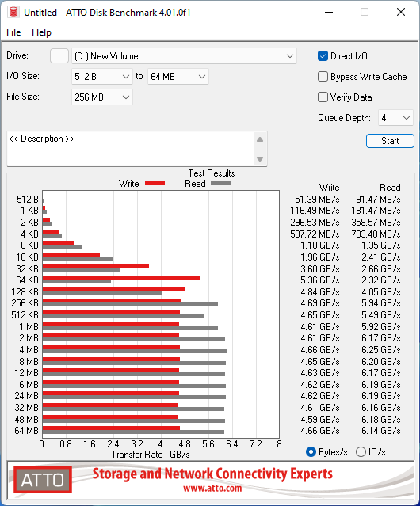Screen dimensions: 420x506
Task: Disable the Direct I/O checkbox
Action: coord(323,56)
